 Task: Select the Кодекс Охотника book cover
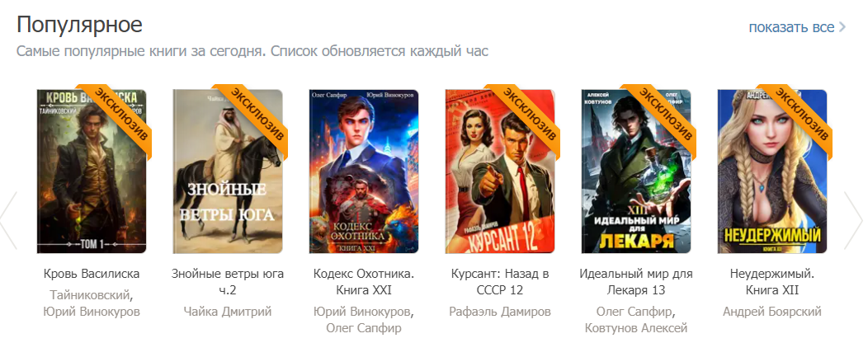(x=364, y=171)
